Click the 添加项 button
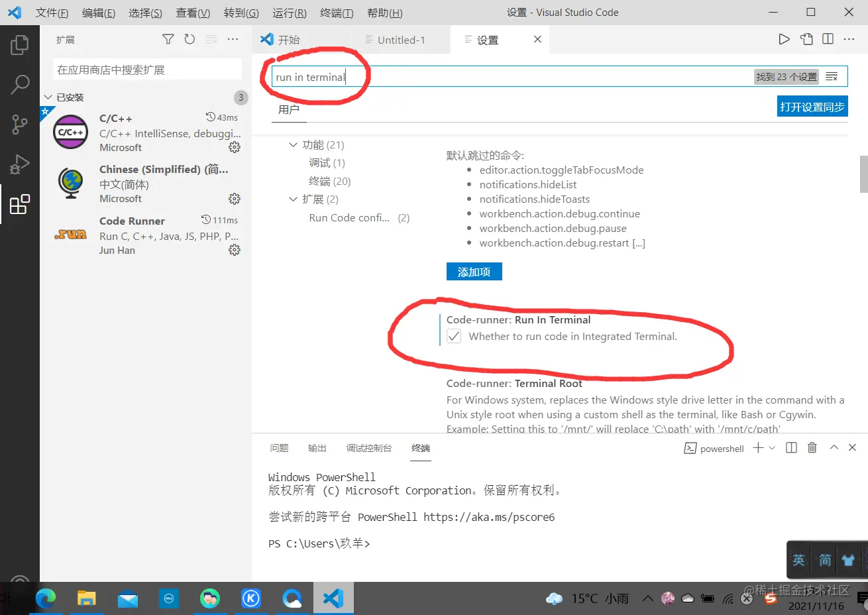This screenshot has width=868, height=615. tap(474, 271)
